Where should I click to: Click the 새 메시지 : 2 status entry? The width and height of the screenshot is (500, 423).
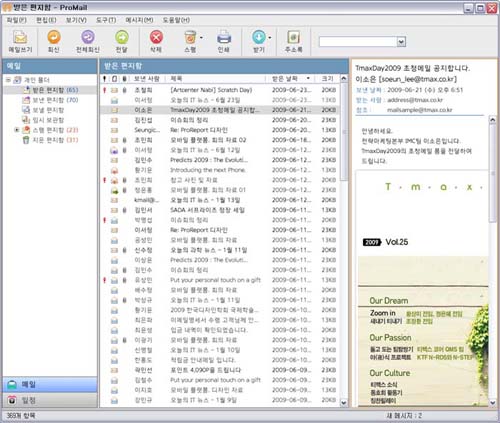click(x=404, y=416)
